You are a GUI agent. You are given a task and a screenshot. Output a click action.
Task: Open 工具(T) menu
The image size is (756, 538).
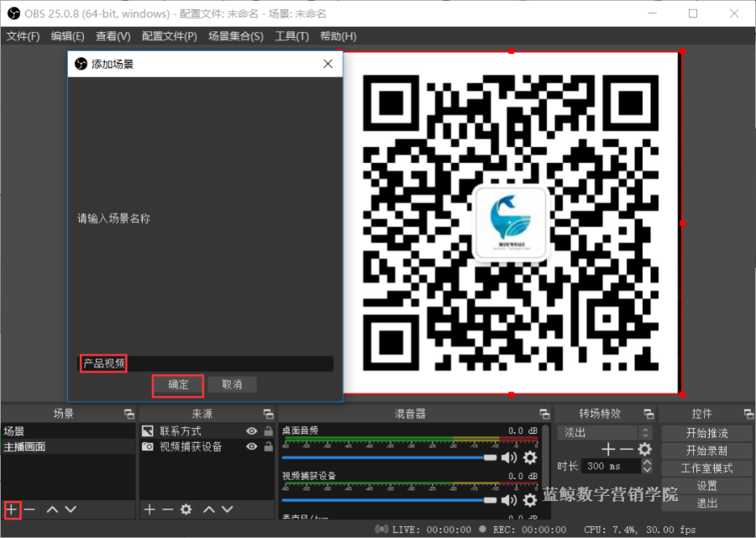click(291, 36)
